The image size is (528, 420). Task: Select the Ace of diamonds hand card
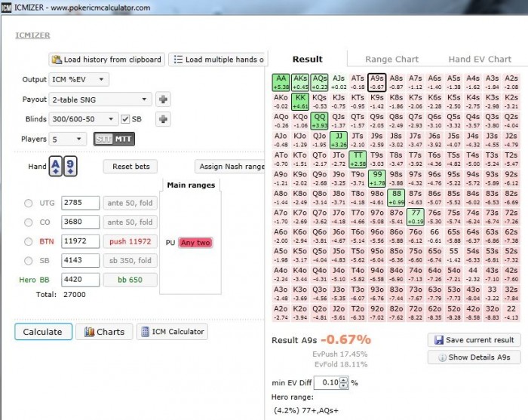tap(56, 166)
